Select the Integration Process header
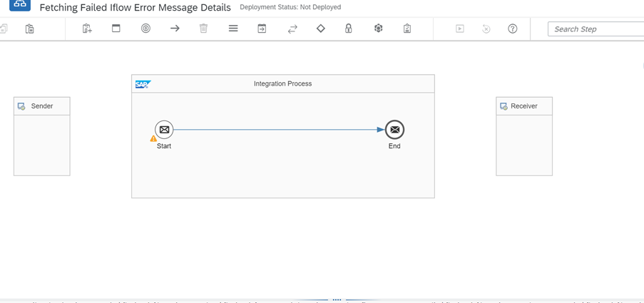Viewport: 644px width, 303px height. click(x=283, y=83)
